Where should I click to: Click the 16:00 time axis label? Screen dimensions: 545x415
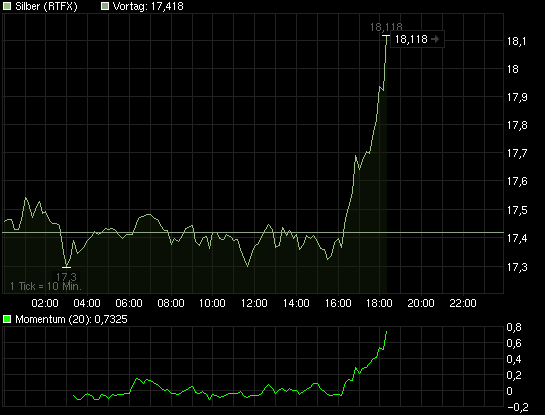pos(338,303)
